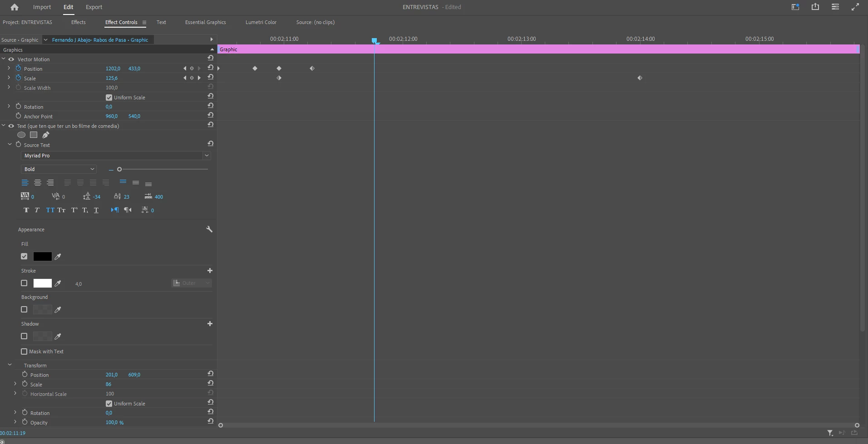Go to next Position keyframe
Screen dimensions: 868x444
pos(199,68)
